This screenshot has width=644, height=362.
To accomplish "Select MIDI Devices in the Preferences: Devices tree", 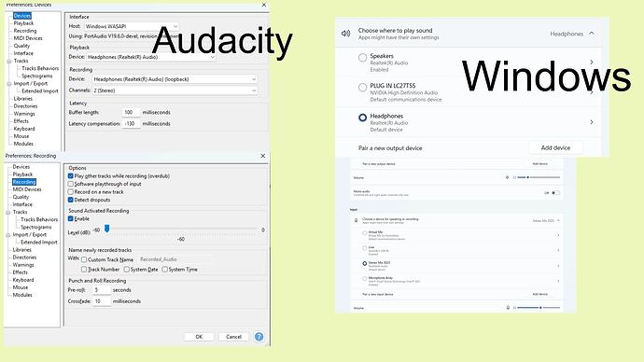I will (28, 38).
